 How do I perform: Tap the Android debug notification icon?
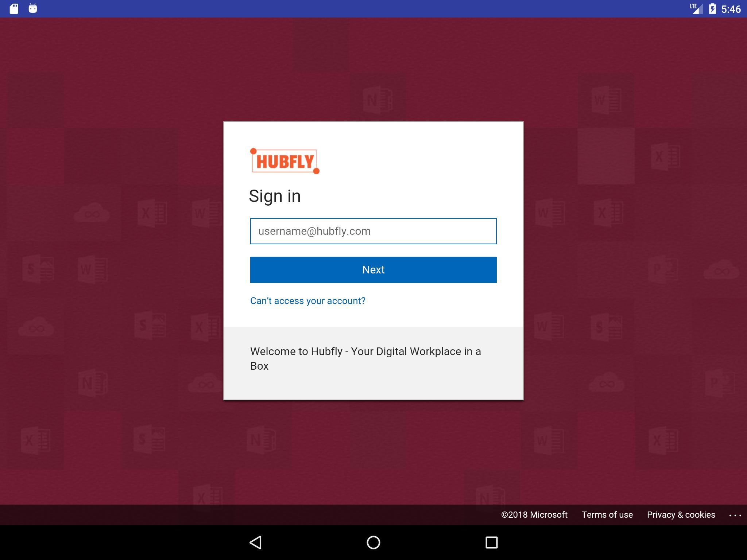click(x=33, y=8)
